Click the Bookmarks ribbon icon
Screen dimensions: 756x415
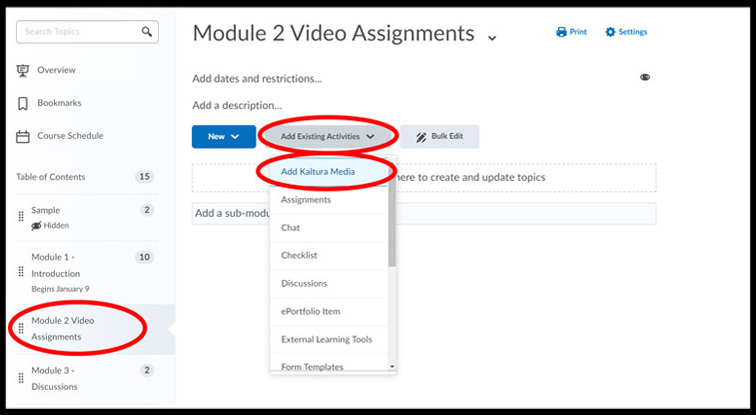click(x=22, y=103)
